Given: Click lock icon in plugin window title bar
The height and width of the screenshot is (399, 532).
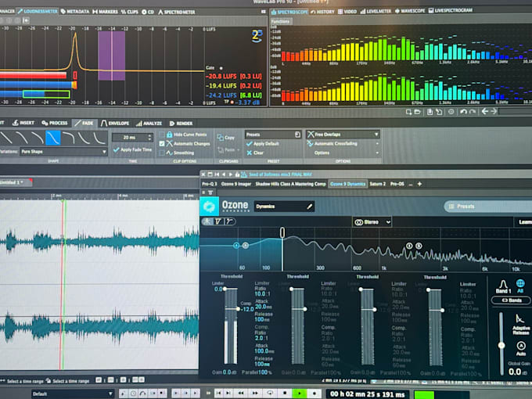Looking at the screenshot, I should tap(238, 174).
